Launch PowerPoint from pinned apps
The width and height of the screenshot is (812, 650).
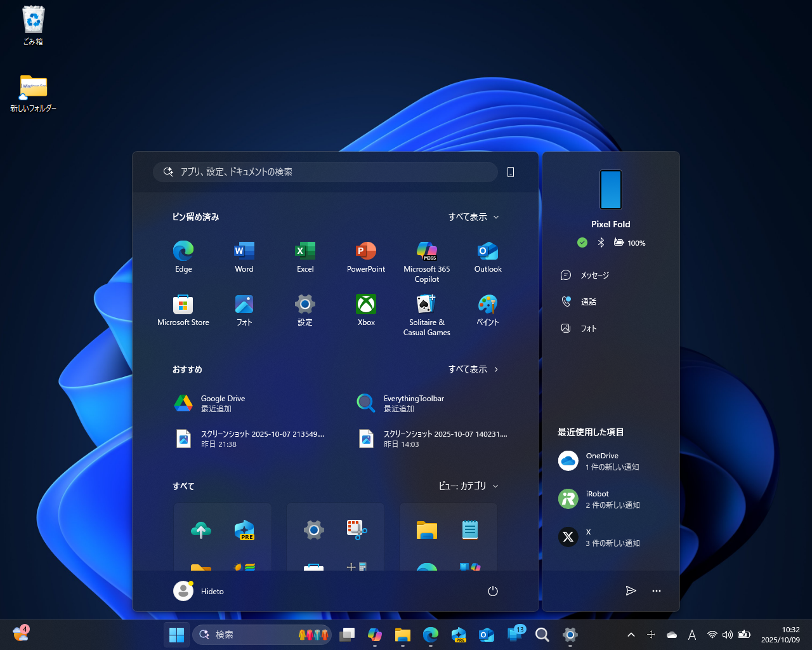(365, 256)
